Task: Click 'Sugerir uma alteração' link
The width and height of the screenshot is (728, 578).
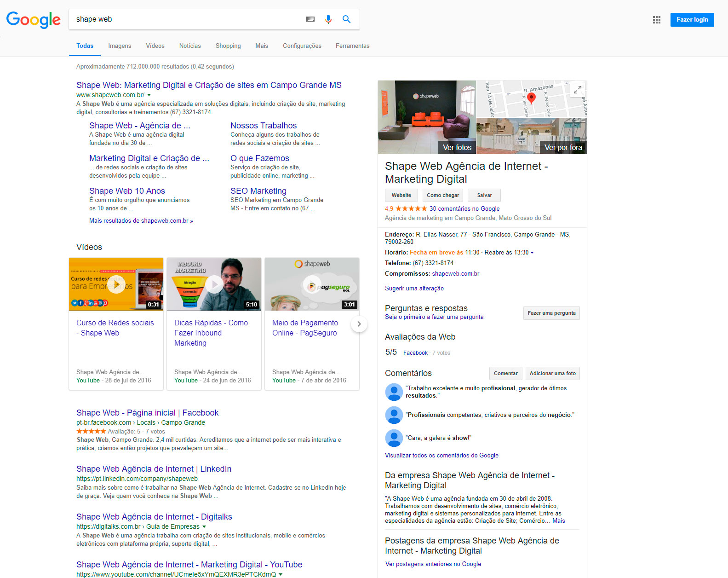Action: click(x=414, y=289)
